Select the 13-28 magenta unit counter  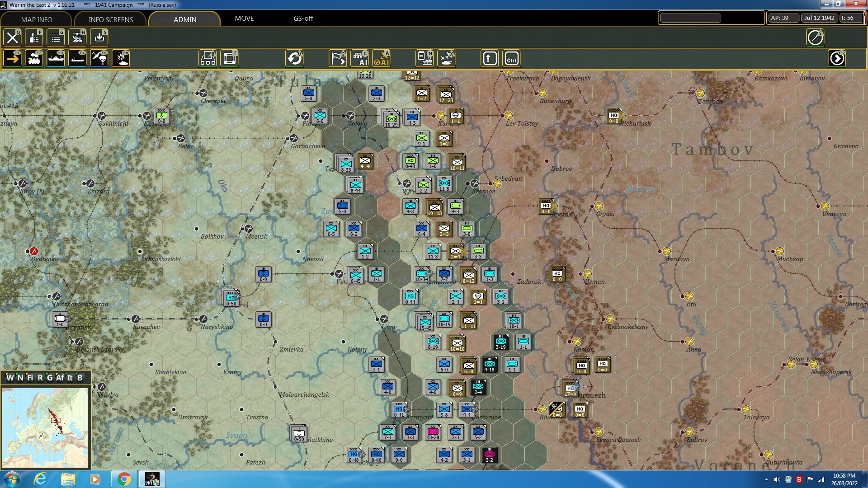[x=433, y=432]
